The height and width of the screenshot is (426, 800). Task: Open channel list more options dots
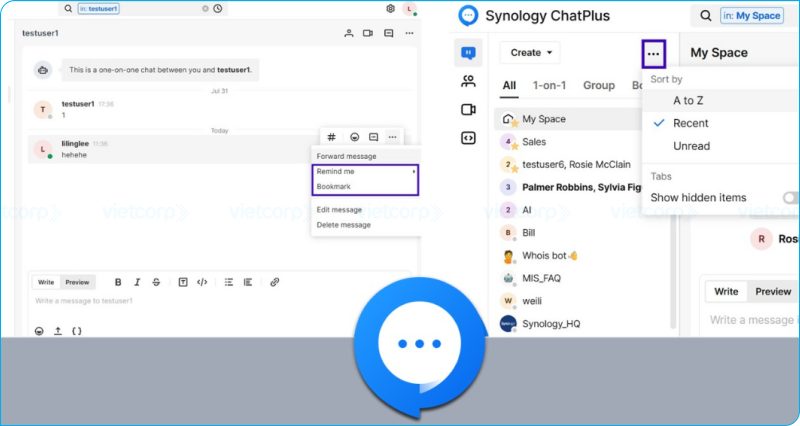click(653, 54)
